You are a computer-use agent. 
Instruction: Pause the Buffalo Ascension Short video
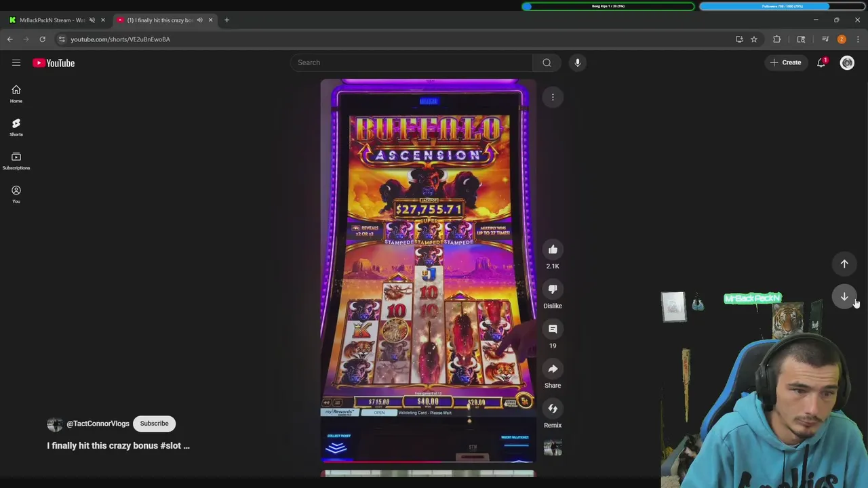(x=429, y=271)
